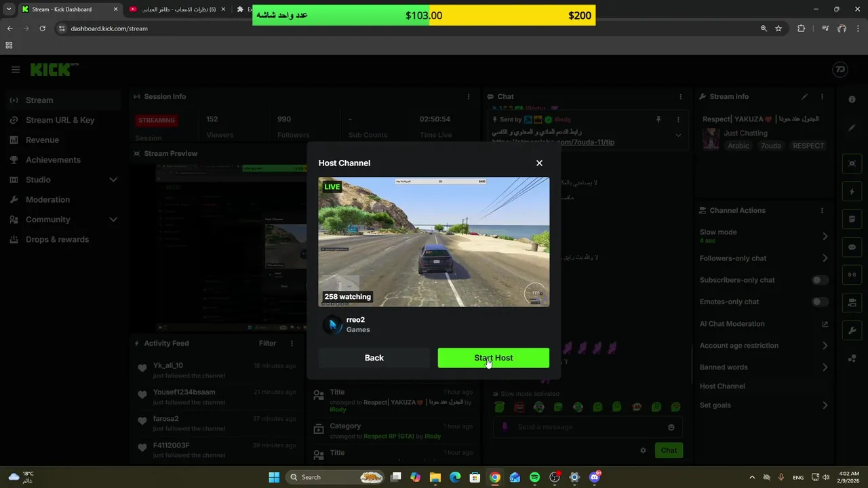
Task: Click the Start Host button
Action: (493, 358)
